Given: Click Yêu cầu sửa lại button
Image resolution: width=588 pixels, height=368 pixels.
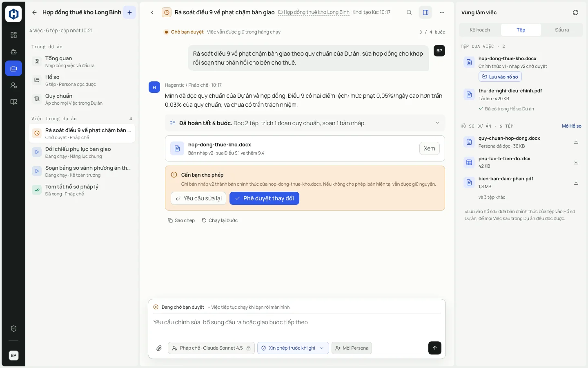Looking at the screenshot, I should (198, 198).
